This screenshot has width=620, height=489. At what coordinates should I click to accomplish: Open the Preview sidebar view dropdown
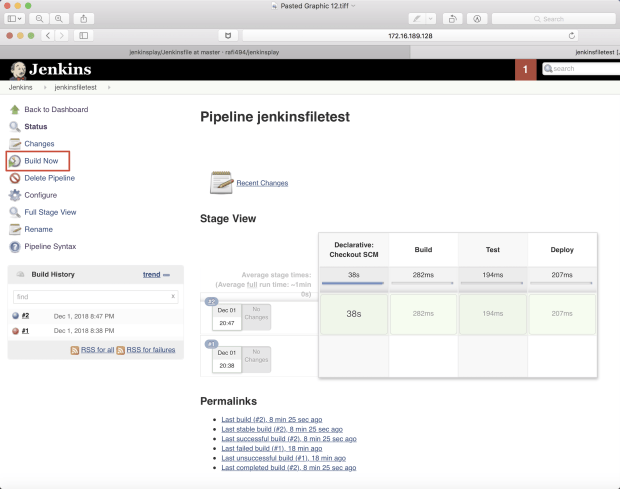pyautogui.click(x=15, y=19)
